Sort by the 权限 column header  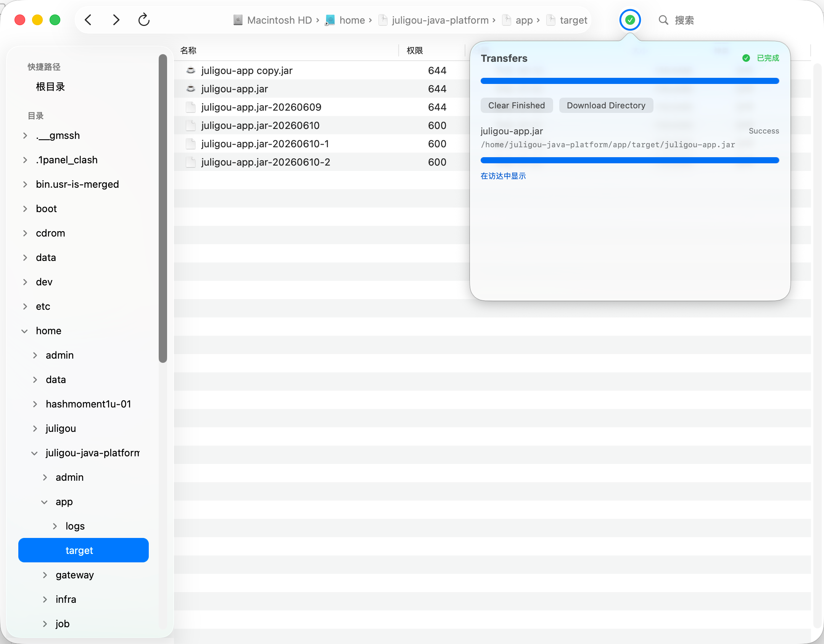pos(415,50)
